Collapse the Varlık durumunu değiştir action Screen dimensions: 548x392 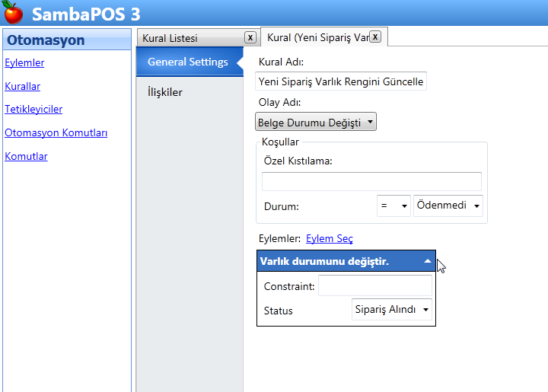427,261
